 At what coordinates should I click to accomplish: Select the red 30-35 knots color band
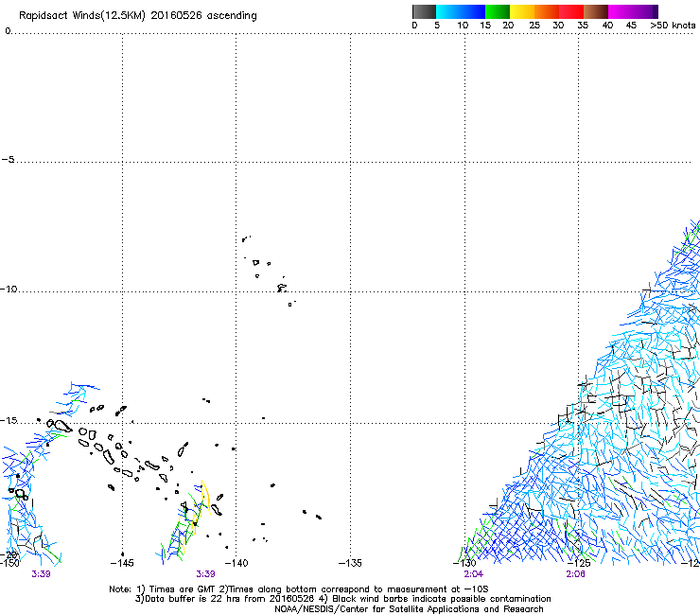click(571, 11)
